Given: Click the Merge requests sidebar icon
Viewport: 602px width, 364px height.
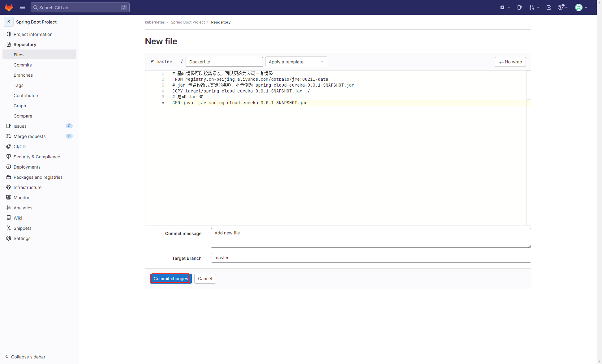Looking at the screenshot, I should 9,136.
